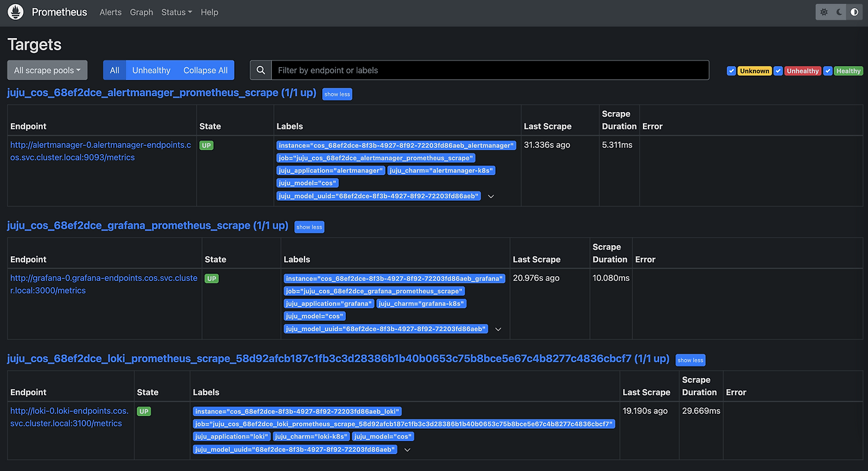The width and height of the screenshot is (868, 471).
Task: Open the Graph nav item
Action: 142,12
